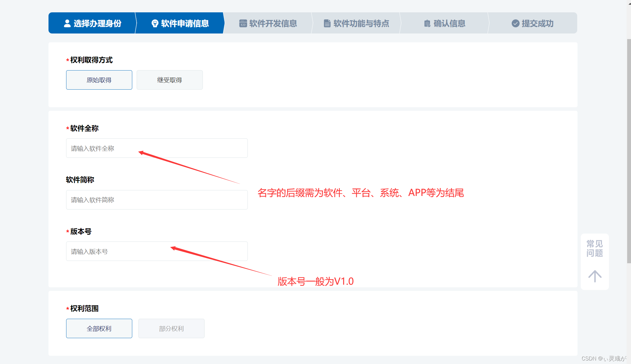The height and width of the screenshot is (364, 631).
Task: Switch to the 软件开发信息 step tab
Action: click(x=268, y=23)
